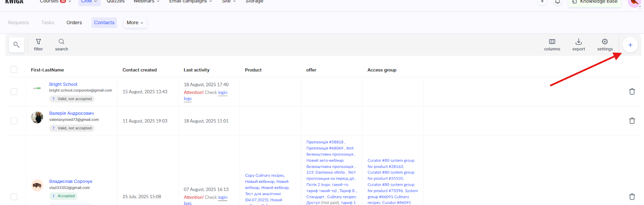Toggle the select-all contacts checkbox

click(14, 70)
